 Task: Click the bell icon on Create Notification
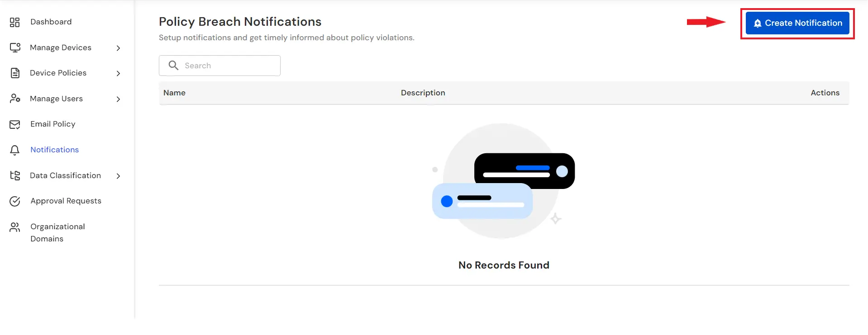click(x=758, y=23)
